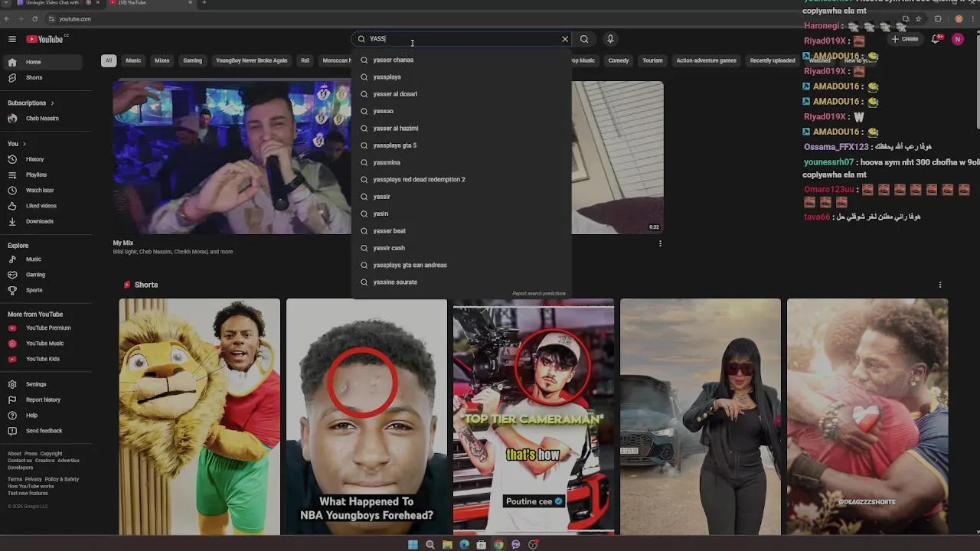Click the Create button
Screen dimensions: 980x551
[x=904, y=39]
